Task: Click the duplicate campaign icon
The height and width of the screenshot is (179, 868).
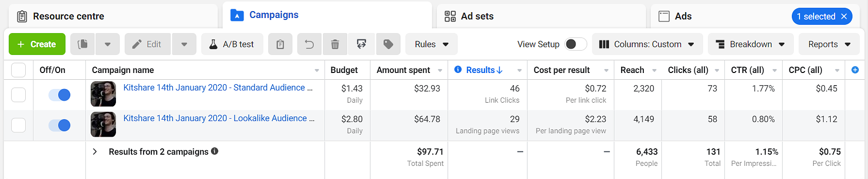Action: click(83, 44)
